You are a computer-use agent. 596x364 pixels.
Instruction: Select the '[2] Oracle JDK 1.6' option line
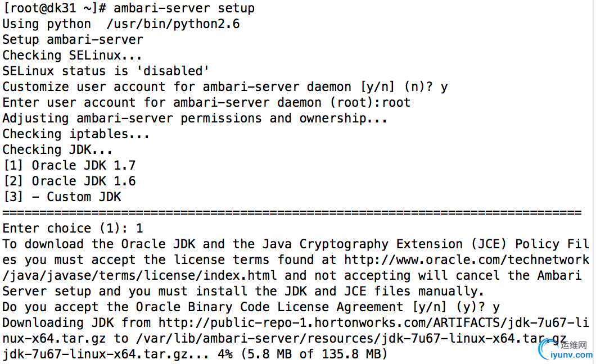69,181
